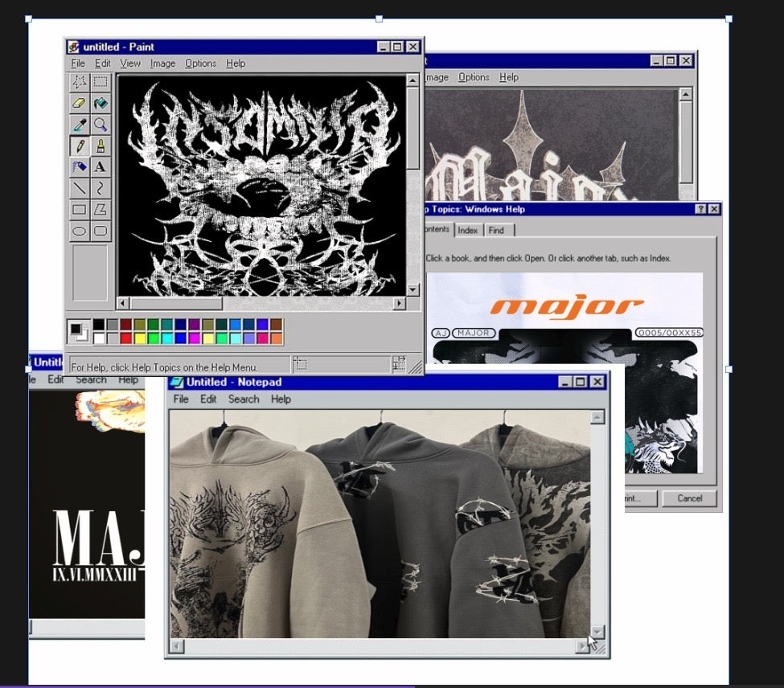Activate the Fill With Color bucket tool
The image size is (784, 688).
[x=100, y=103]
